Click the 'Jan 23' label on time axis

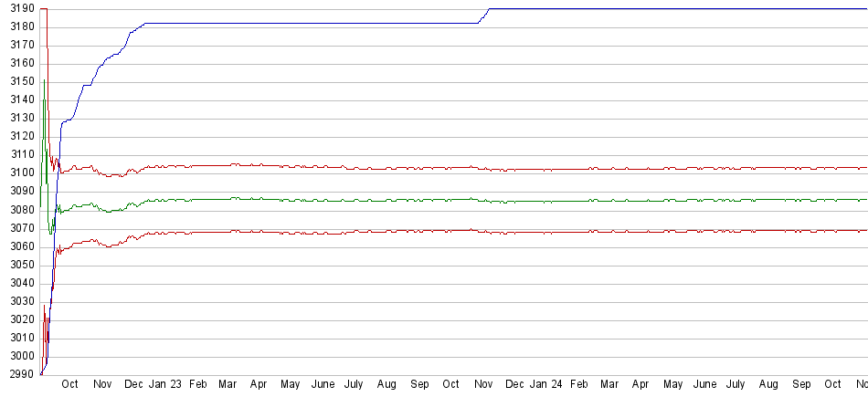165,384
